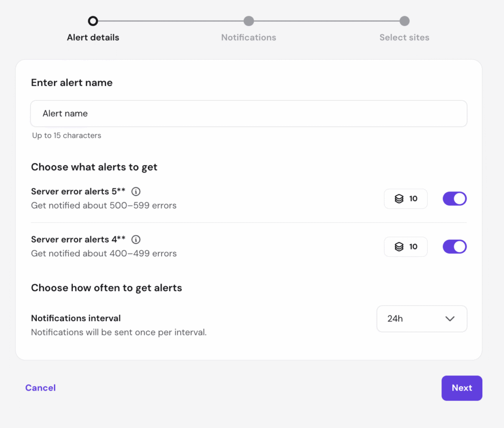The image size is (504, 428).
Task: Disable Server error alerts 5** toggle
Action: click(x=454, y=199)
